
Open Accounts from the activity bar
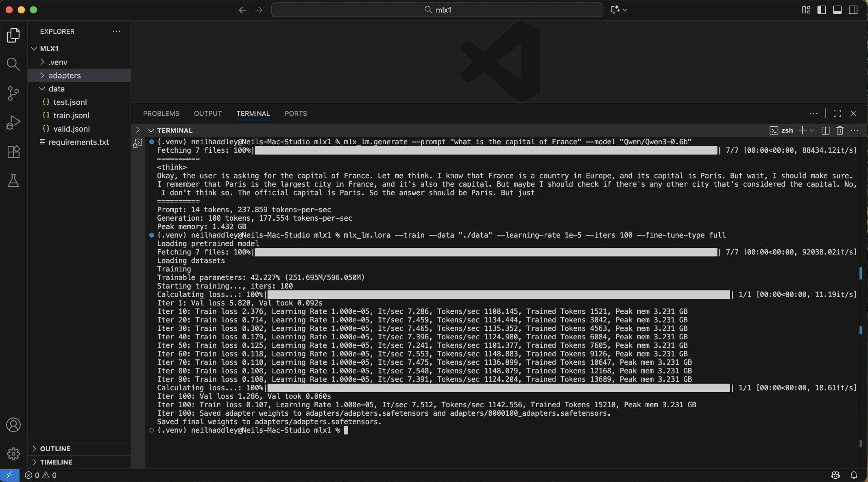pyautogui.click(x=13, y=425)
